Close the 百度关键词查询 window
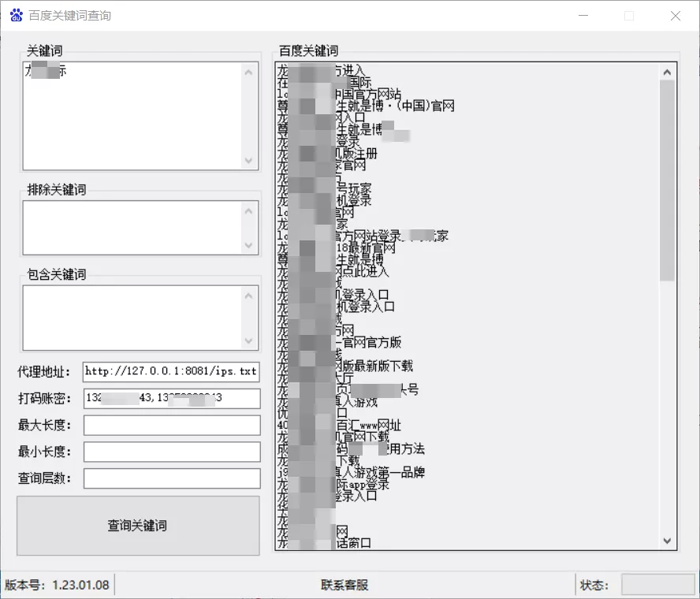 (676, 16)
